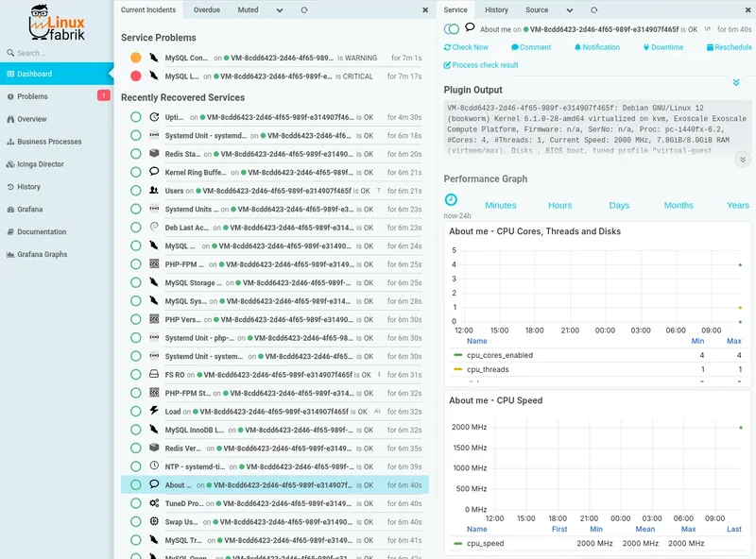Image resolution: width=756 pixels, height=559 pixels.
Task: Select the OK state circle of Redis Sta... row
Action: pyautogui.click(x=136, y=154)
